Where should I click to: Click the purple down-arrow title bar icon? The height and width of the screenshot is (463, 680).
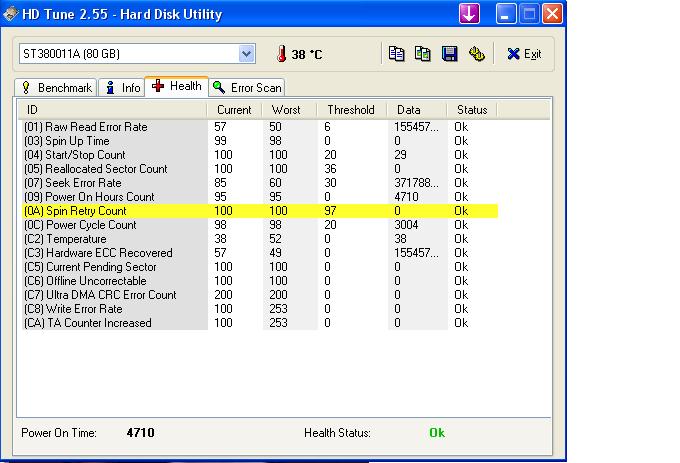point(469,13)
